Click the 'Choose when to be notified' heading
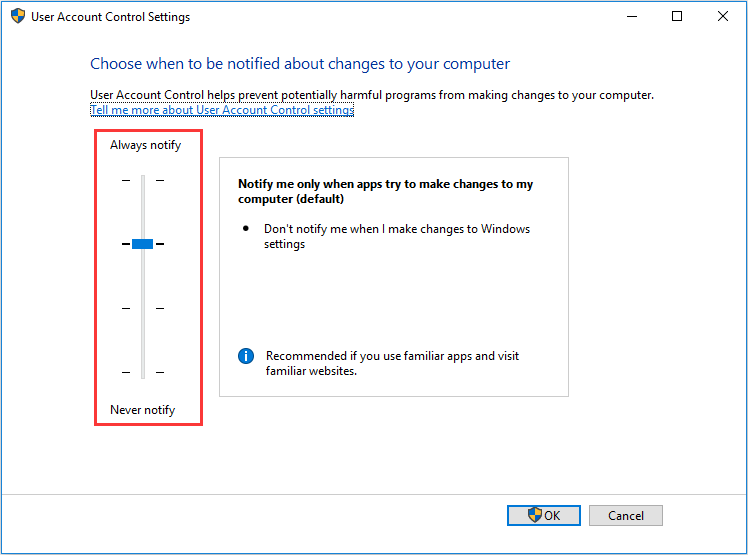Screen dimensions: 748x555 click(300, 64)
